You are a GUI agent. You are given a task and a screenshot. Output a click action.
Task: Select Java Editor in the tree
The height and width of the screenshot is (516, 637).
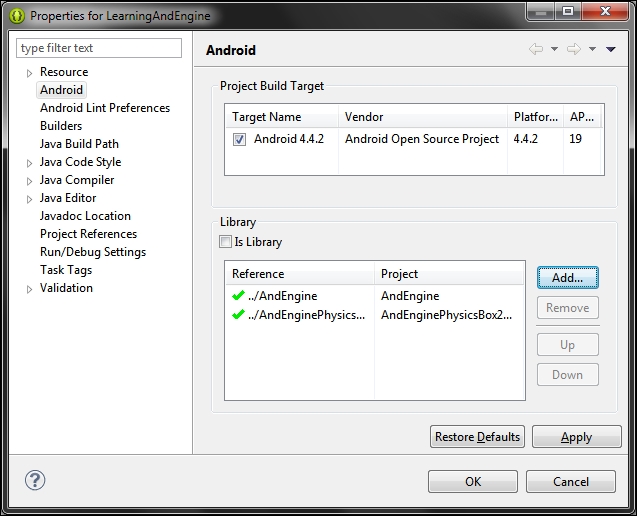pos(68,197)
